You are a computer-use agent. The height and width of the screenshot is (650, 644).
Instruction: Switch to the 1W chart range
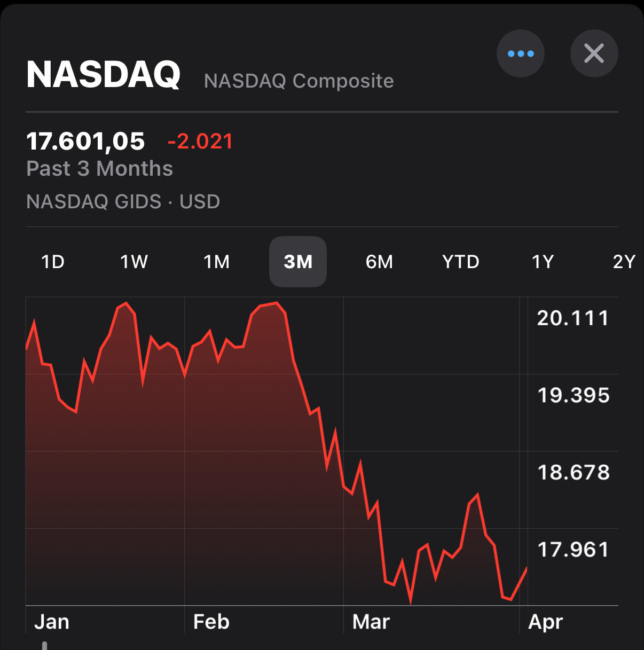click(x=133, y=262)
